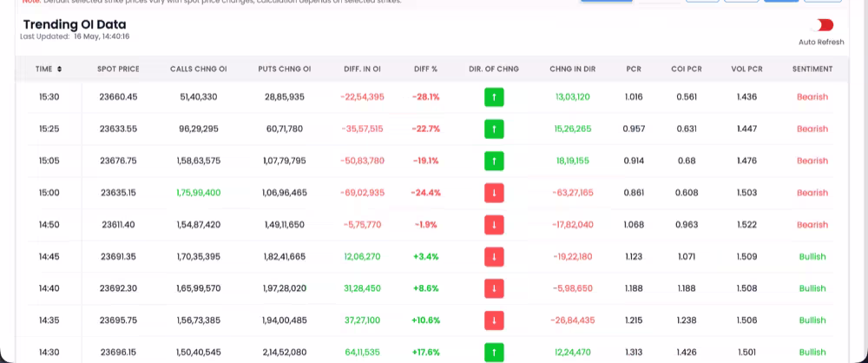Click the +3.4% diff percentage
Screen dimensions: 868x363
(425, 257)
